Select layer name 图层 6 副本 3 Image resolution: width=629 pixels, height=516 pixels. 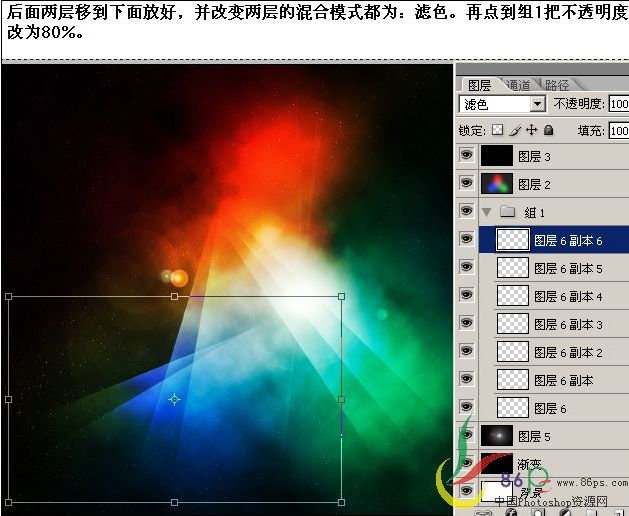pyautogui.click(x=568, y=325)
